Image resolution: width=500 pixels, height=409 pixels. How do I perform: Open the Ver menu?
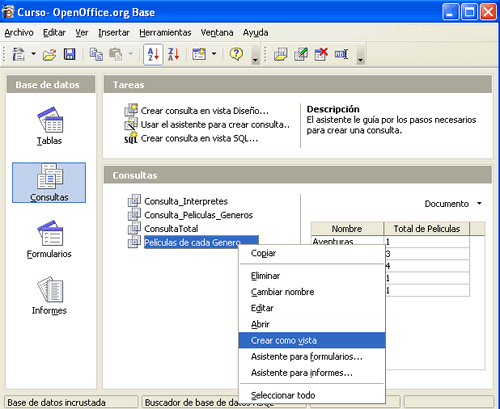(82, 33)
